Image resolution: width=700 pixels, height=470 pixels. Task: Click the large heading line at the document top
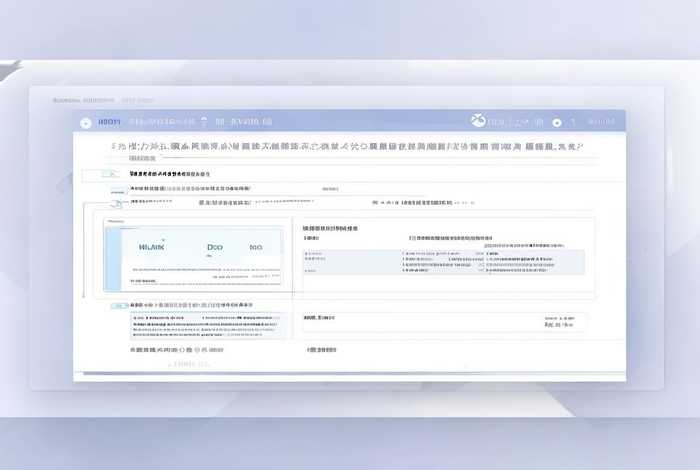tap(347, 147)
